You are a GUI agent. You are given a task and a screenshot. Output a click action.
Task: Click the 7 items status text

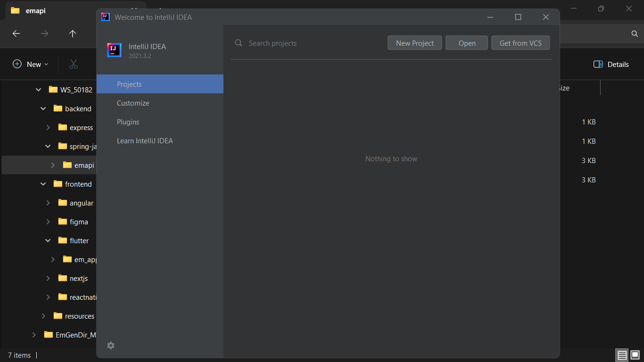coord(19,355)
